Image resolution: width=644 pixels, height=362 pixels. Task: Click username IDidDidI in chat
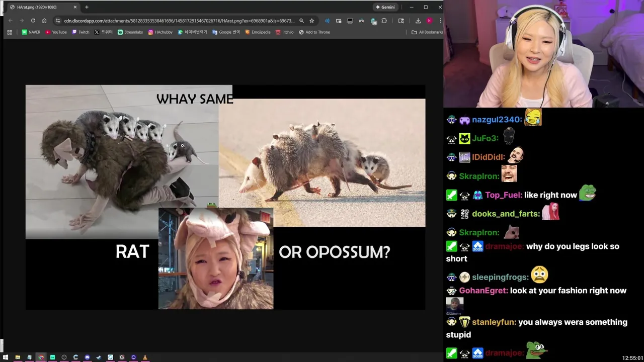click(488, 157)
